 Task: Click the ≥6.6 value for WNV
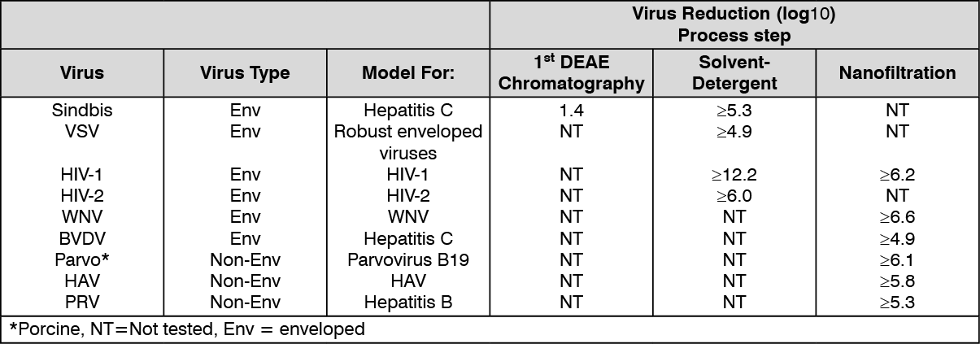(897, 217)
